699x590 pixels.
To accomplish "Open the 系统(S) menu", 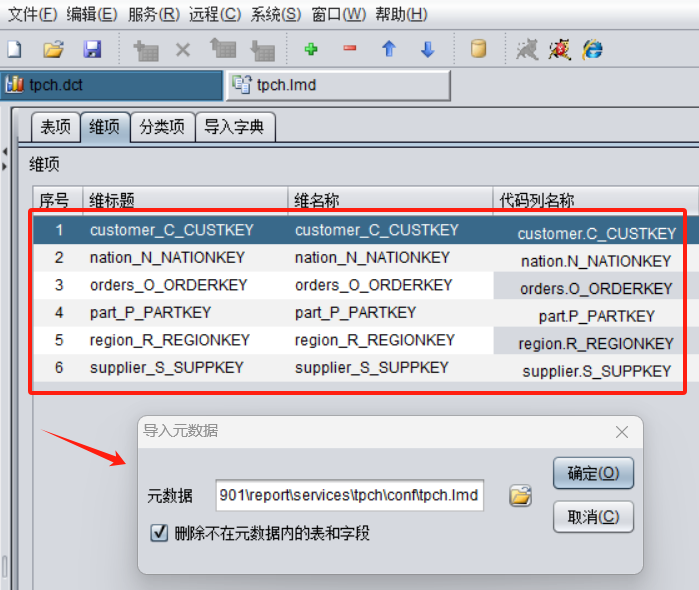I will (x=276, y=14).
